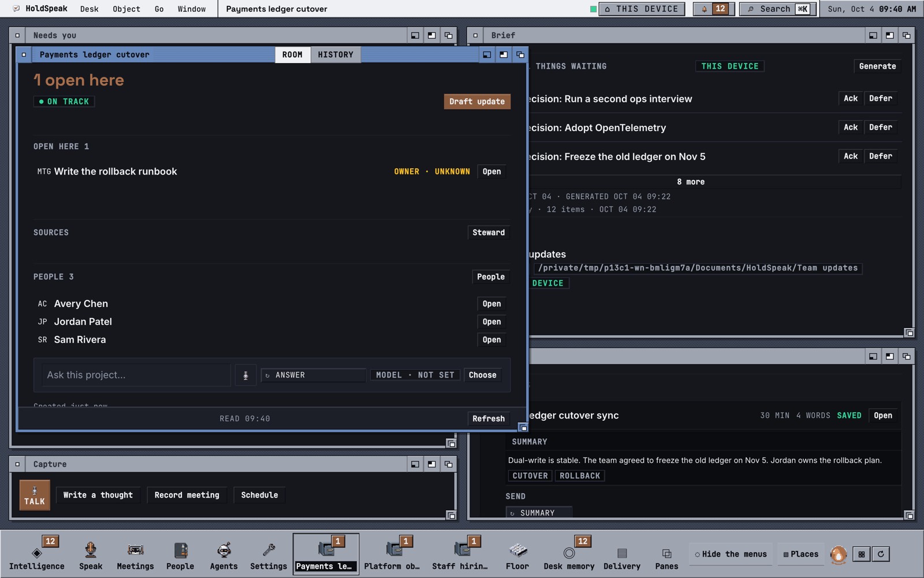Open the Floor dock icon
This screenshot has height=578, width=924.
coord(517,554)
